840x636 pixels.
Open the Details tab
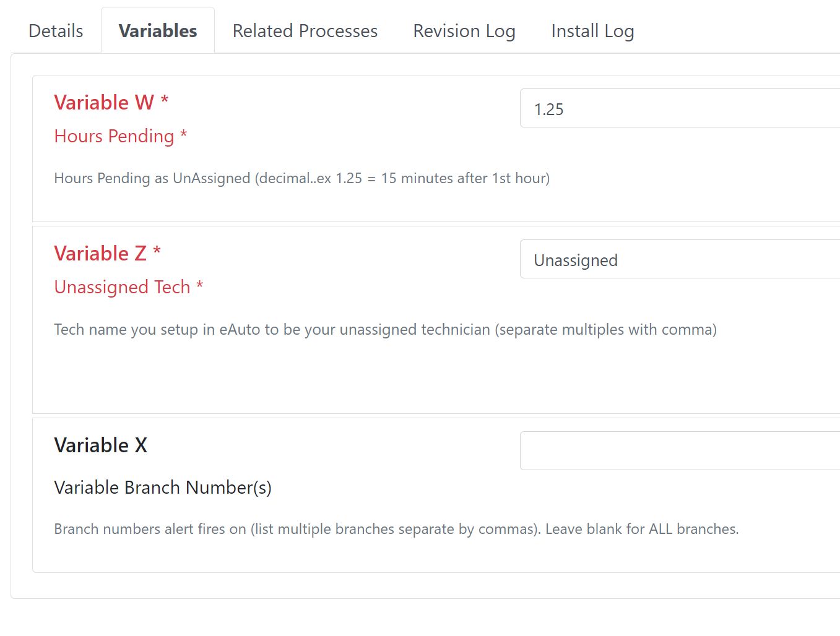(x=56, y=31)
